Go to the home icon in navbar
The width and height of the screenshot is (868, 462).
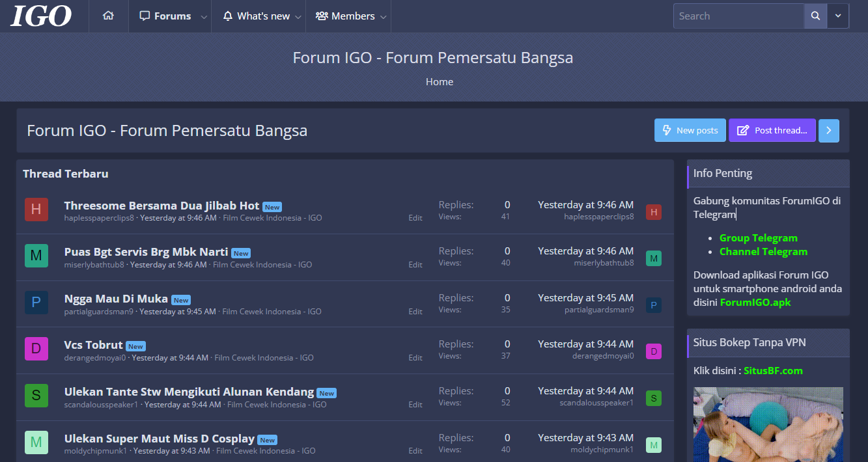pos(108,16)
